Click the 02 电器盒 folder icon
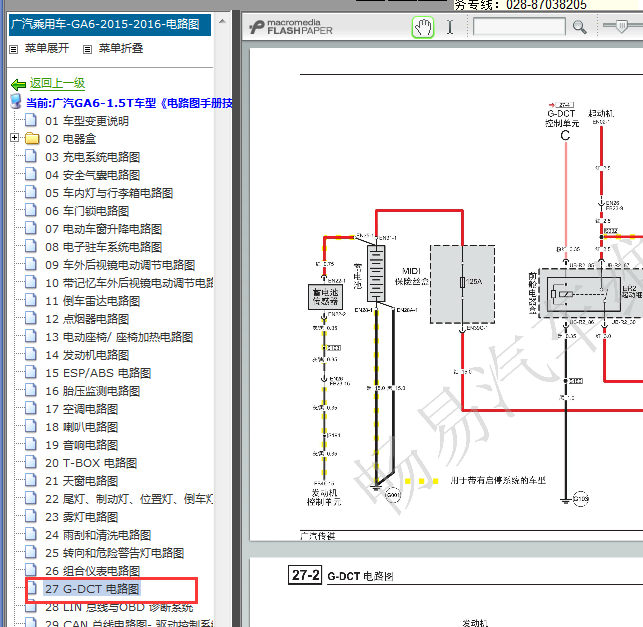 coord(32,139)
